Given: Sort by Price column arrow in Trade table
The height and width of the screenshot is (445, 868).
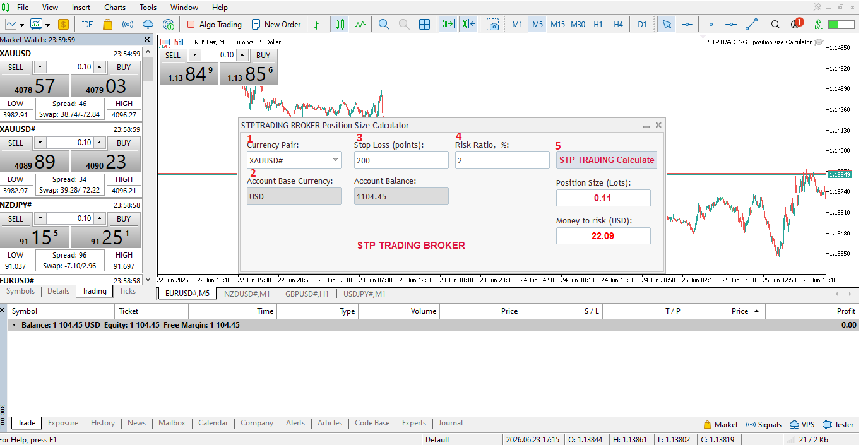Looking at the screenshot, I should click(757, 311).
